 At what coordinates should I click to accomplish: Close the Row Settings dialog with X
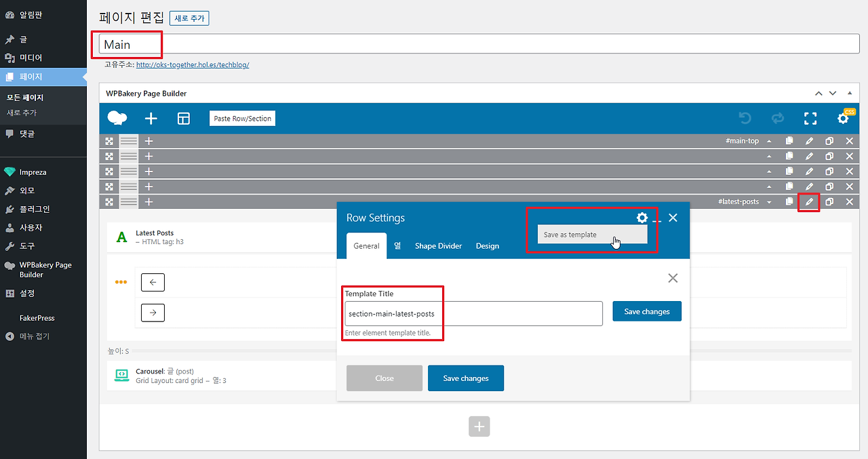pos(673,218)
